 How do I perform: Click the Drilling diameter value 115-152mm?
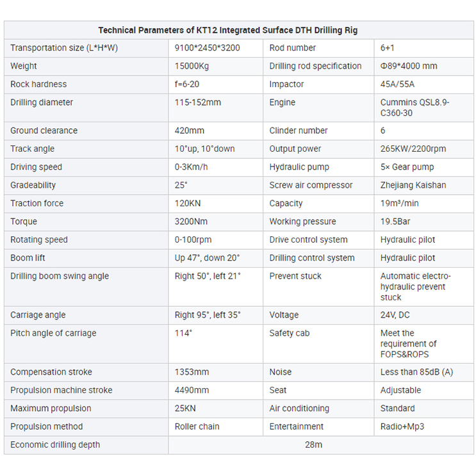tap(197, 102)
